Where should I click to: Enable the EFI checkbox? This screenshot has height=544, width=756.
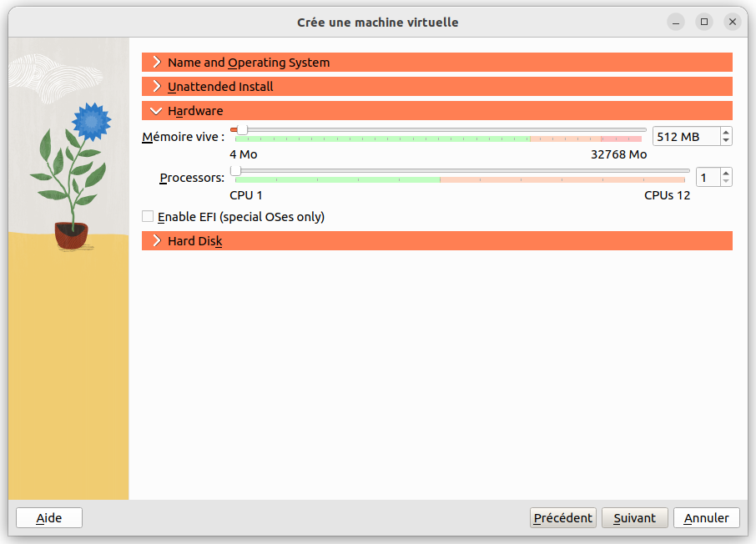tap(148, 217)
